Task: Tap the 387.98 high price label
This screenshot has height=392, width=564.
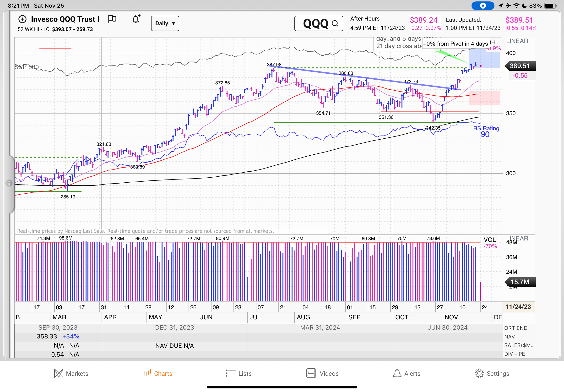Action: (x=274, y=65)
